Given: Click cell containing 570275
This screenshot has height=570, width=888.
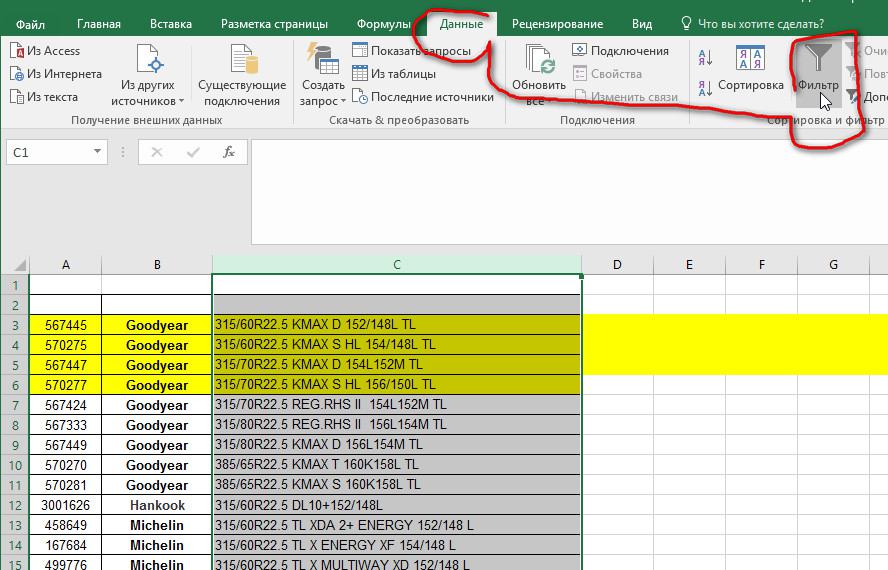Looking at the screenshot, I should click(x=66, y=345).
